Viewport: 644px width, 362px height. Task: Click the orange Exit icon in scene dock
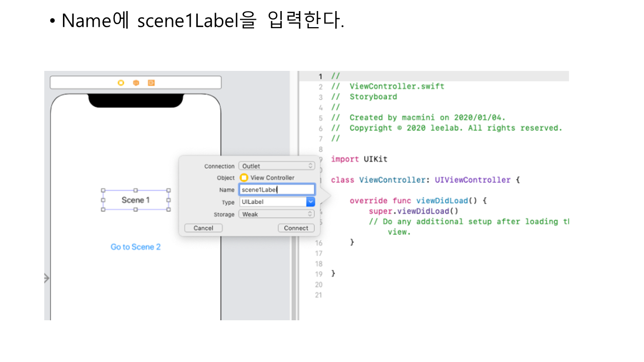click(151, 83)
